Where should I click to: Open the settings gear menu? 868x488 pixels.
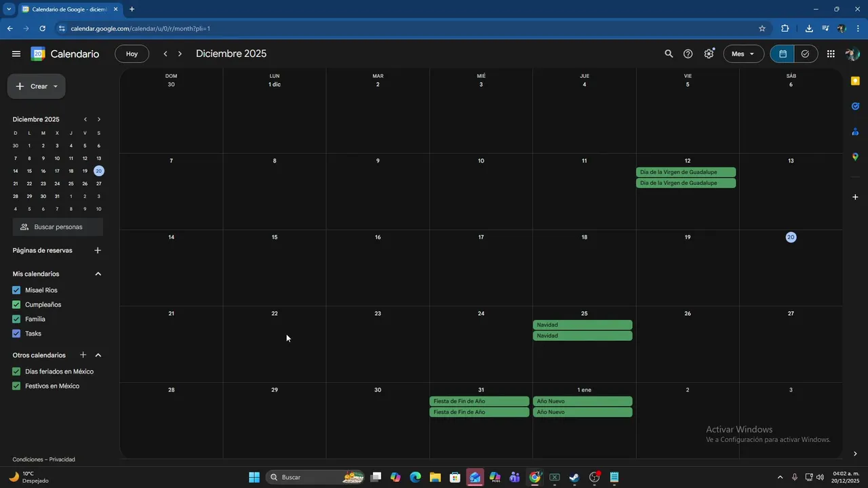(709, 54)
